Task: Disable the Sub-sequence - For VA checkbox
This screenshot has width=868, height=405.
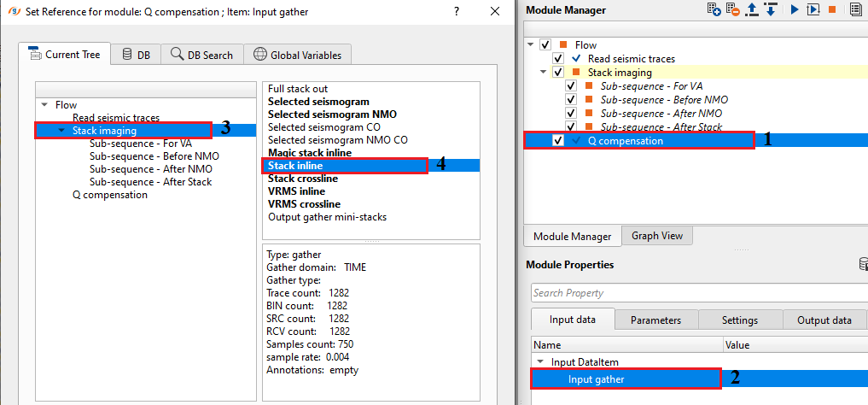Action: click(572, 86)
